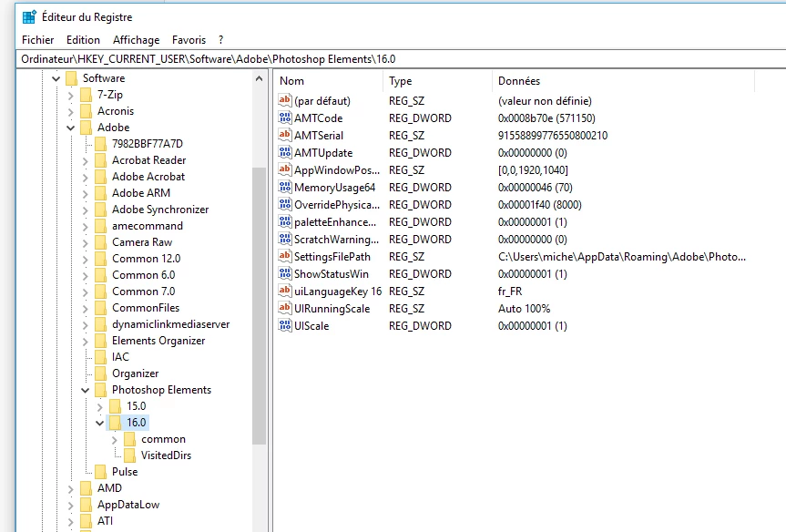
Task: Select the dynamiclinkmediaserver folder icon
Action: pos(101,324)
